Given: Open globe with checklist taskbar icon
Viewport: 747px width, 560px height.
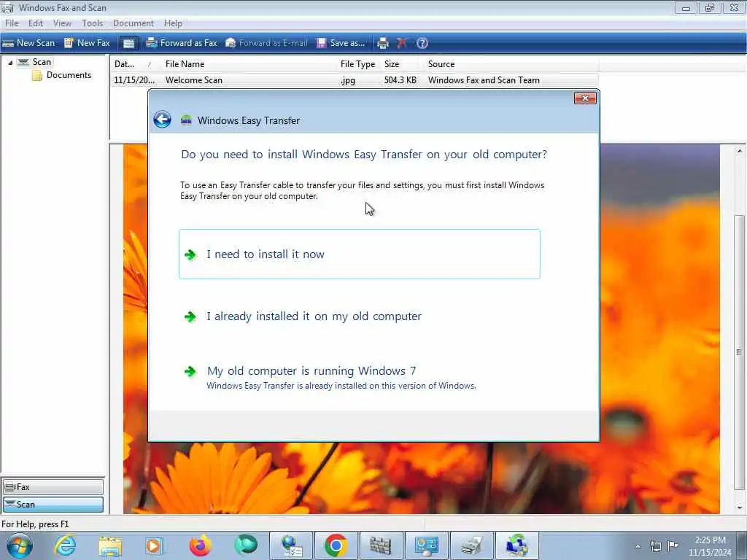Looking at the screenshot, I should pos(292,545).
